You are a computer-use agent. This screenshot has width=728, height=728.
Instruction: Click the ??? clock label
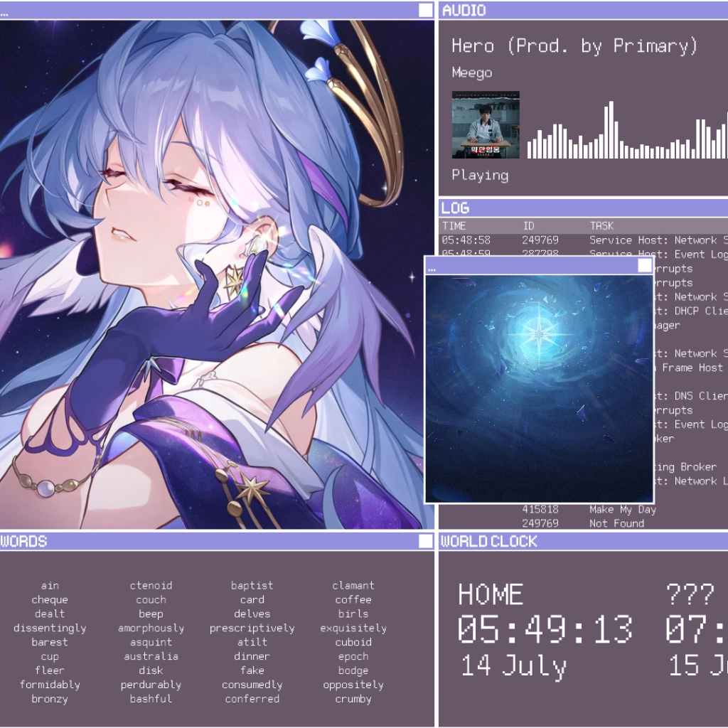coord(690,594)
